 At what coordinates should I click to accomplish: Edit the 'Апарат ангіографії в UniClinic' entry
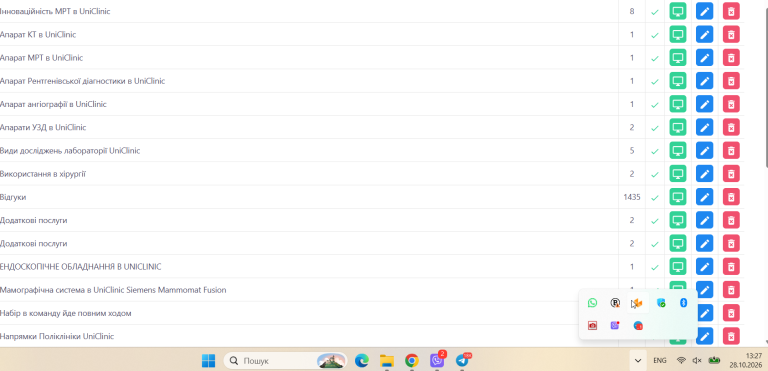click(x=704, y=104)
